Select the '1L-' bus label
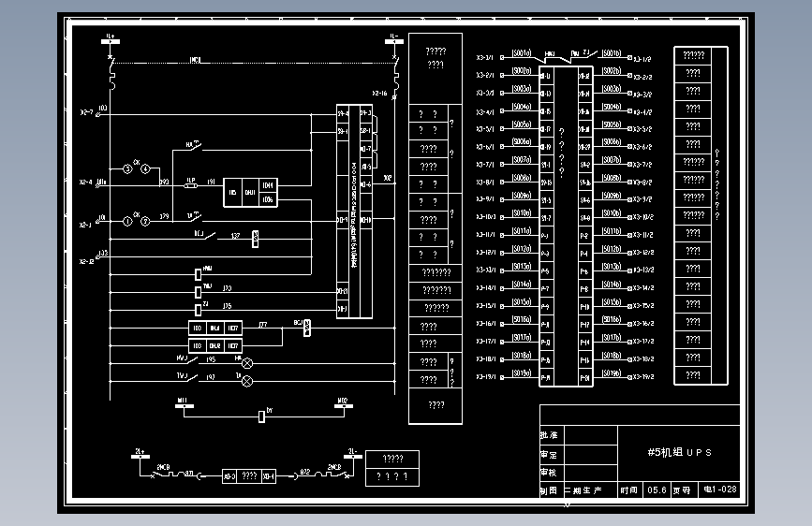 tap(393, 37)
